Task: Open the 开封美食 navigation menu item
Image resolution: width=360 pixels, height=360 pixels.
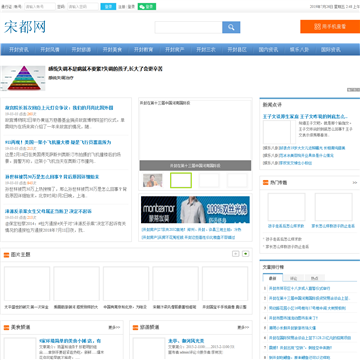Action: coord(112,50)
